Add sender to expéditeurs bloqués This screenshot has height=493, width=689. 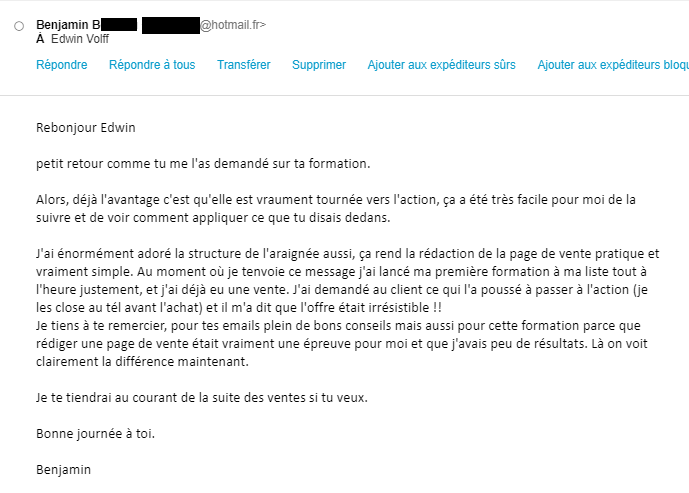pos(612,65)
